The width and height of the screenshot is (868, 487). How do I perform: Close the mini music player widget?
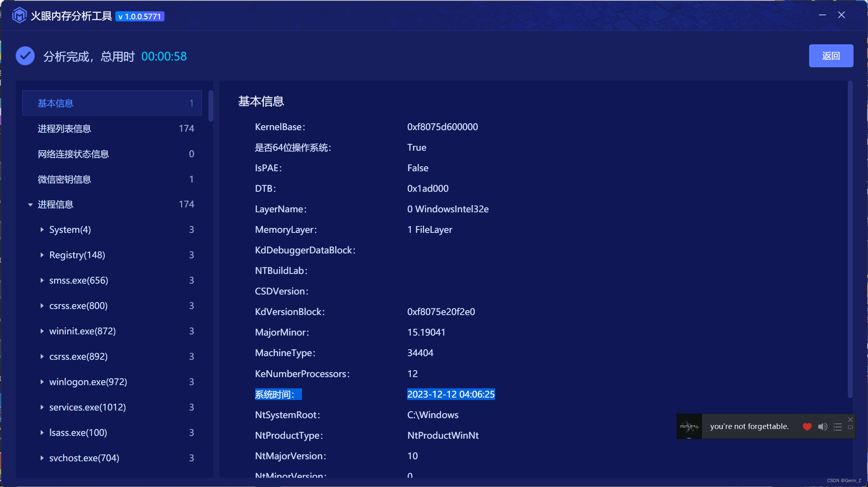click(x=850, y=420)
